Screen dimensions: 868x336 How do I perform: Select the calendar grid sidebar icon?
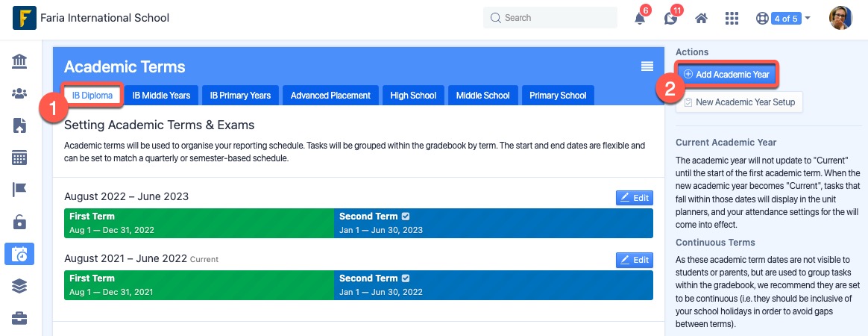click(19, 158)
